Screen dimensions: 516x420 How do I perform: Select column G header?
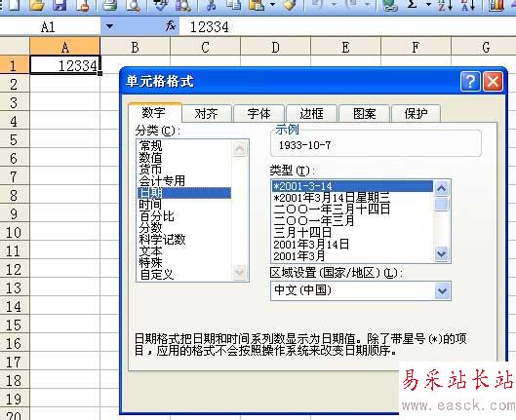(484, 47)
